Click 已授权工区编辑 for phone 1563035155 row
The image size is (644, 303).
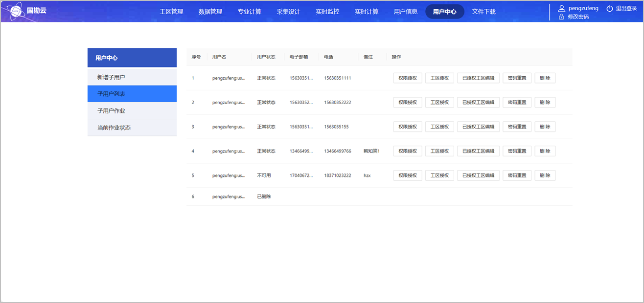[x=478, y=127]
